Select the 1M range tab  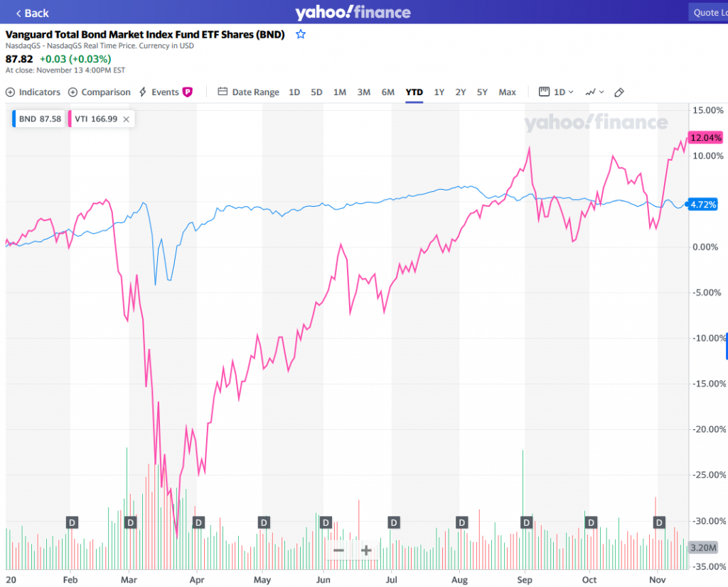[x=340, y=92]
